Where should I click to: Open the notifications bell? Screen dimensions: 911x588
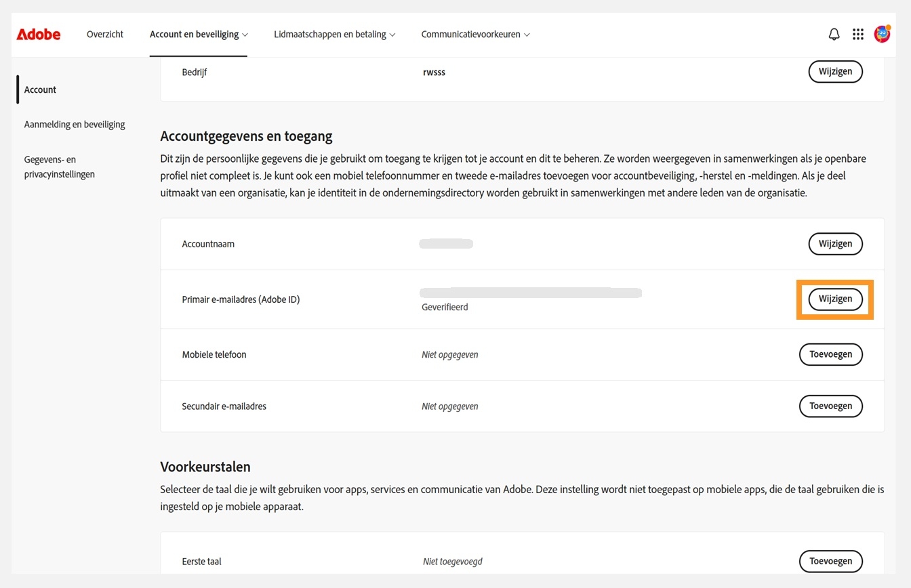(x=834, y=33)
